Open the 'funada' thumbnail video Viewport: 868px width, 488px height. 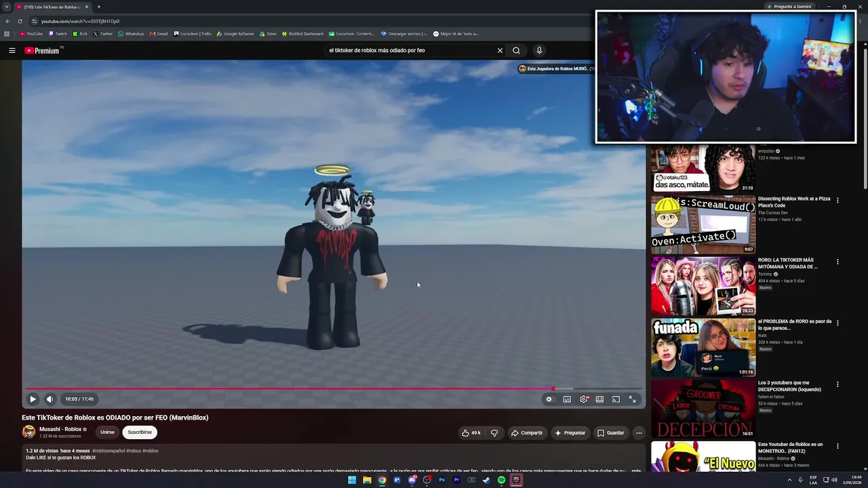(703, 347)
